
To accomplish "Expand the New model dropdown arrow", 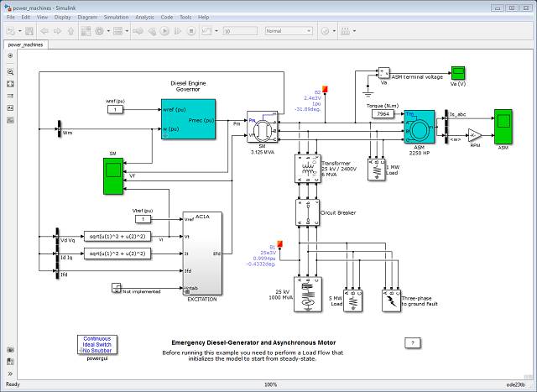I will coord(18,31).
